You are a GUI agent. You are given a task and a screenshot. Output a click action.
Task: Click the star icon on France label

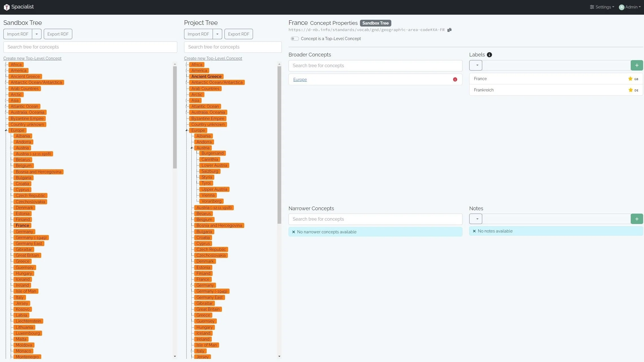click(x=630, y=79)
